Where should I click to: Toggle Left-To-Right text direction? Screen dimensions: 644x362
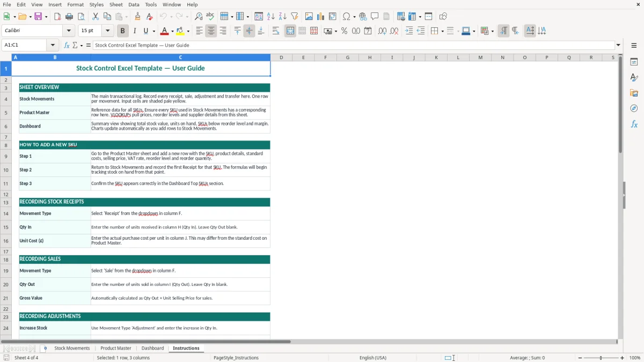point(503,31)
